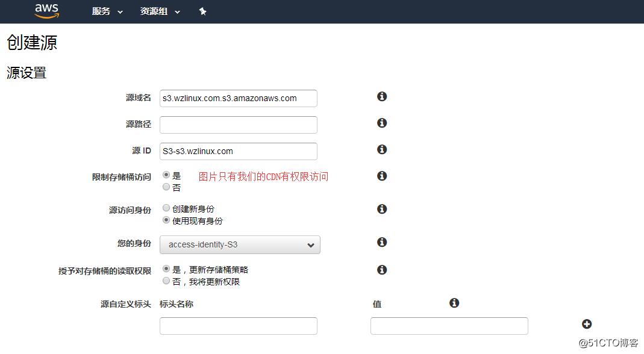The image size is (644, 354).
Task: Open info icon for 您的身份
Action: [x=382, y=242]
